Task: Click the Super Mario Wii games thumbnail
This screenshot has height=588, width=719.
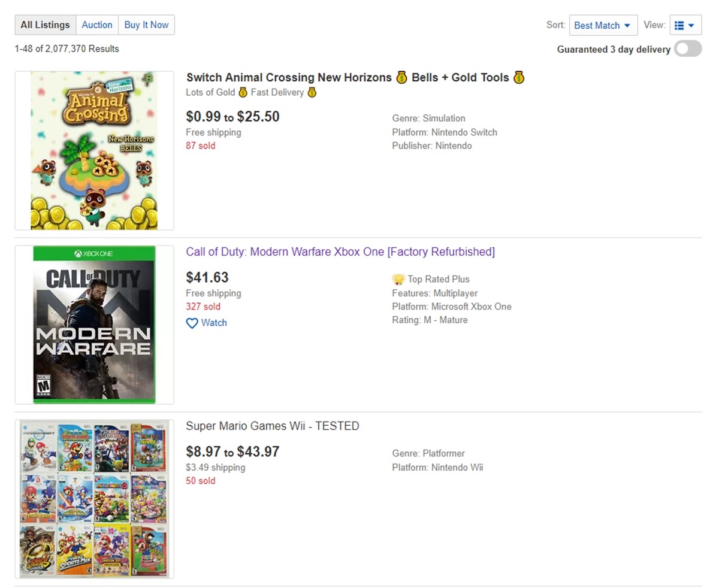Action: pyautogui.click(x=94, y=499)
